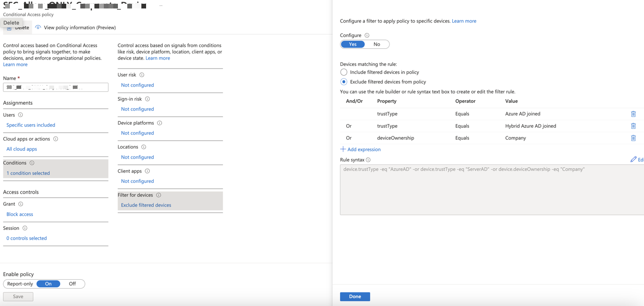The width and height of the screenshot is (644, 306).
Task: Select Exclude filtered devices from policy
Action: 344,82
